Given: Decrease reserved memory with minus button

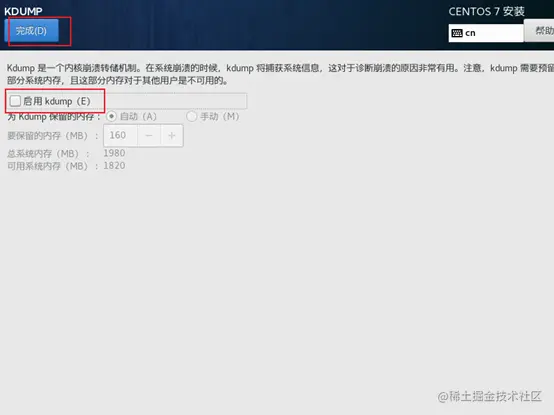Looking at the screenshot, I should pyautogui.click(x=149, y=135).
